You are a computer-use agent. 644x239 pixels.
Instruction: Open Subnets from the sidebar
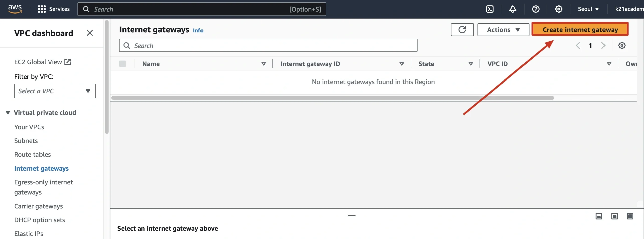pyautogui.click(x=26, y=141)
